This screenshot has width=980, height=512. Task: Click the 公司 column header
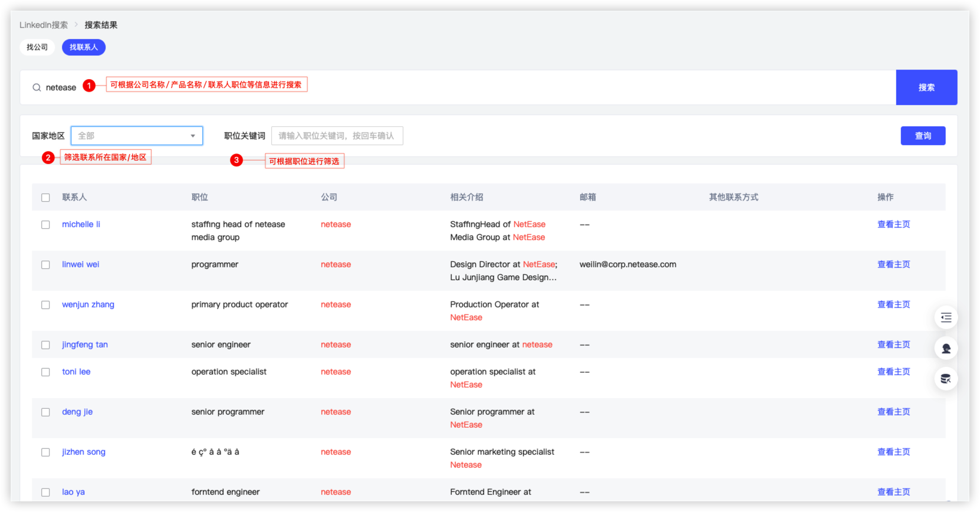point(329,197)
